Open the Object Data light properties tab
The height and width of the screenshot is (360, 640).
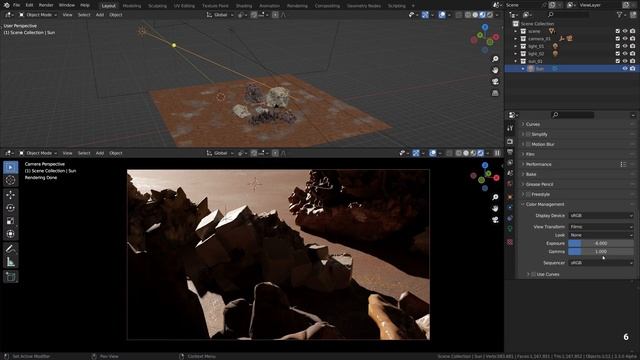[x=510, y=229]
